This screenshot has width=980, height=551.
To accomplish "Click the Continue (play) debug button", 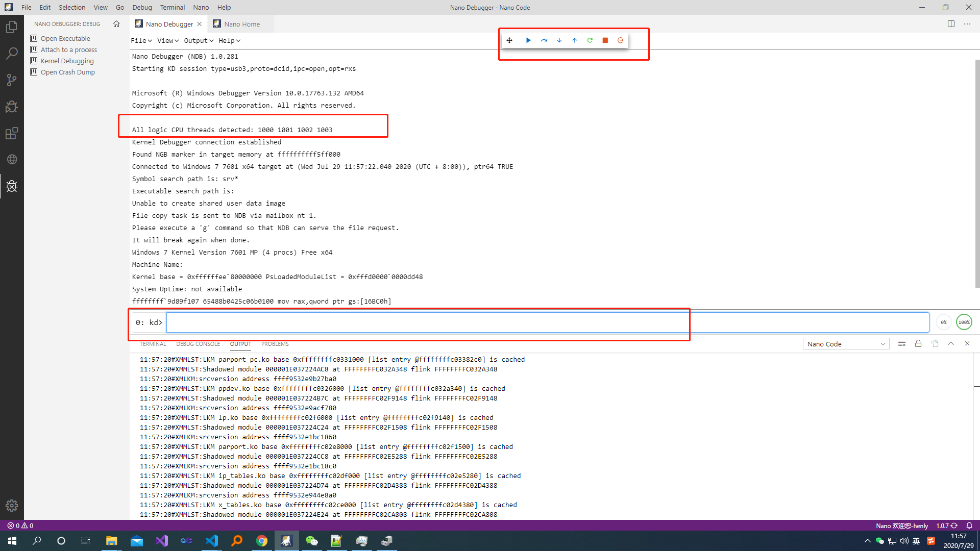I will [528, 40].
